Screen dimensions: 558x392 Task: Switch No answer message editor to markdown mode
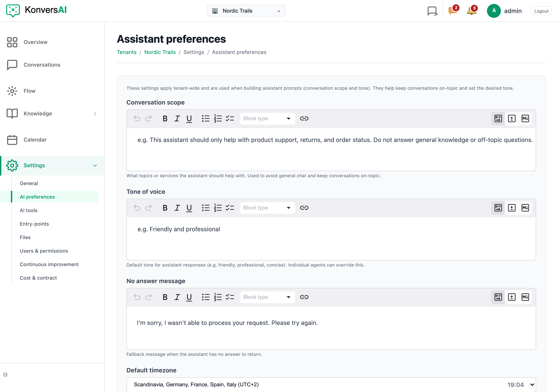tap(525, 297)
